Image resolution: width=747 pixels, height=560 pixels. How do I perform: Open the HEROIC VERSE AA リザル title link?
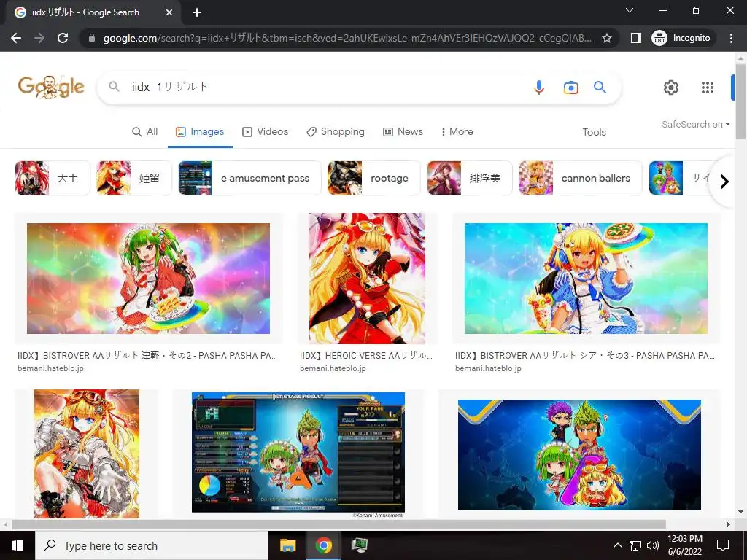[x=366, y=356]
